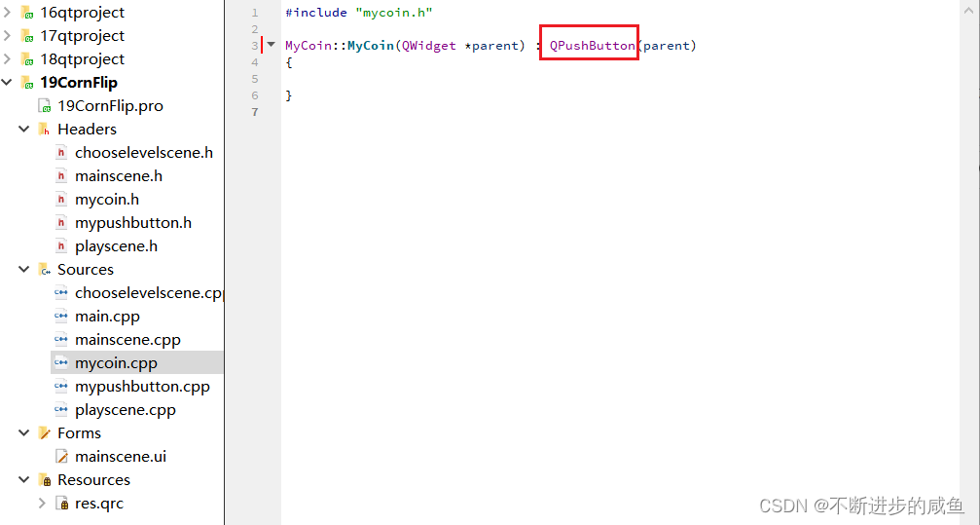Open 19CornFlip.pro project file
The width and height of the screenshot is (980, 525).
[x=110, y=106]
